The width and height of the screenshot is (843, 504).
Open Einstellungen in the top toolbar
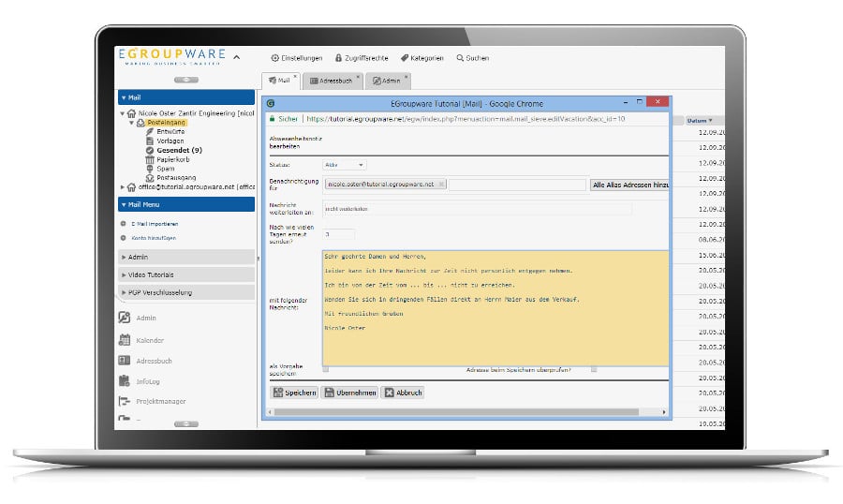tap(296, 58)
